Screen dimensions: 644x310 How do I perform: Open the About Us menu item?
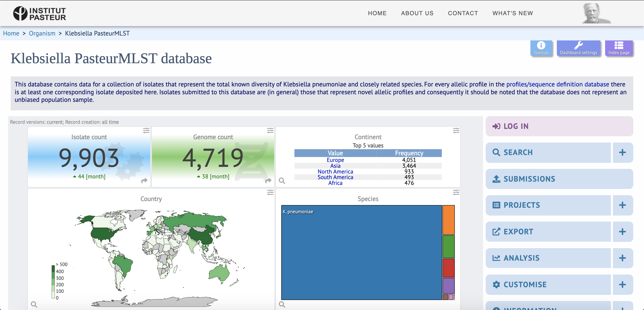417,13
